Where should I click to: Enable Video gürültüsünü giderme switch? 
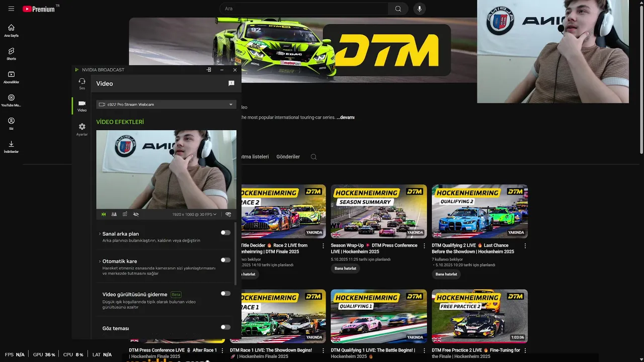(x=225, y=294)
